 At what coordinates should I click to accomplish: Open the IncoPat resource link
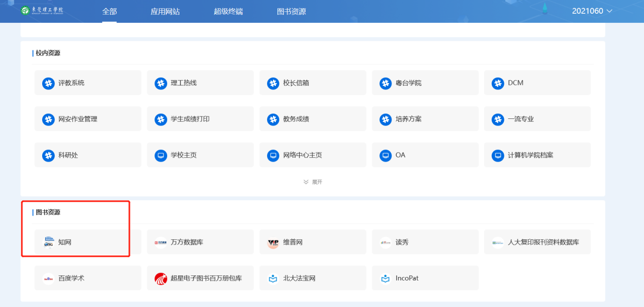pos(425,279)
